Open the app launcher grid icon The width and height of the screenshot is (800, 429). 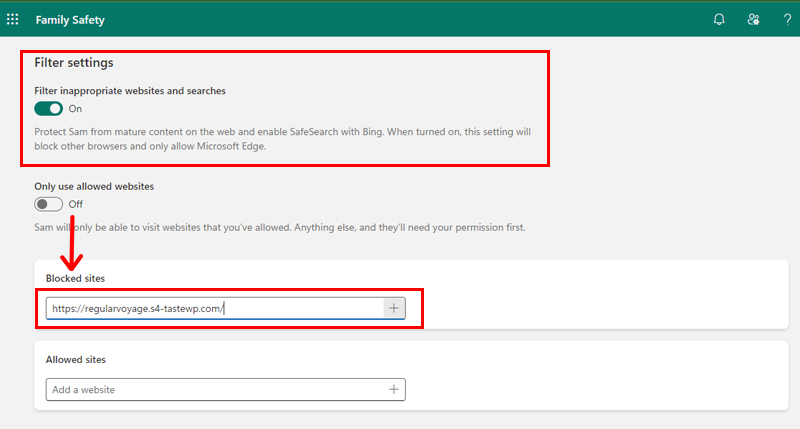click(x=13, y=19)
